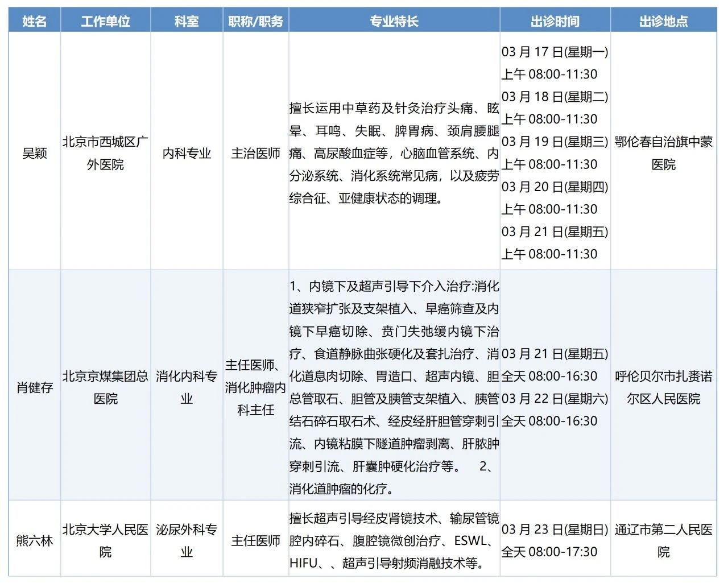Click 吴颖's specialty text about 中草药及针灸

pos(394,154)
